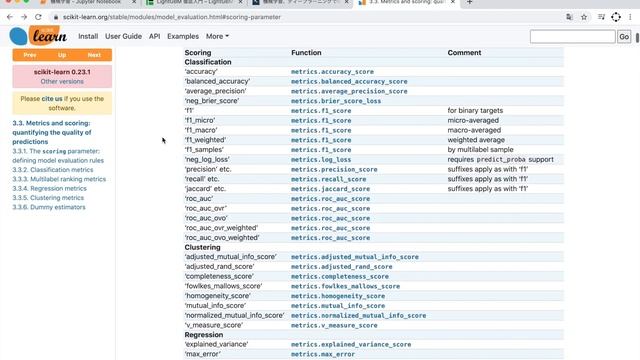Screen dimensions: 640x360
Task: Open the API menu item
Action: (x=154, y=36)
